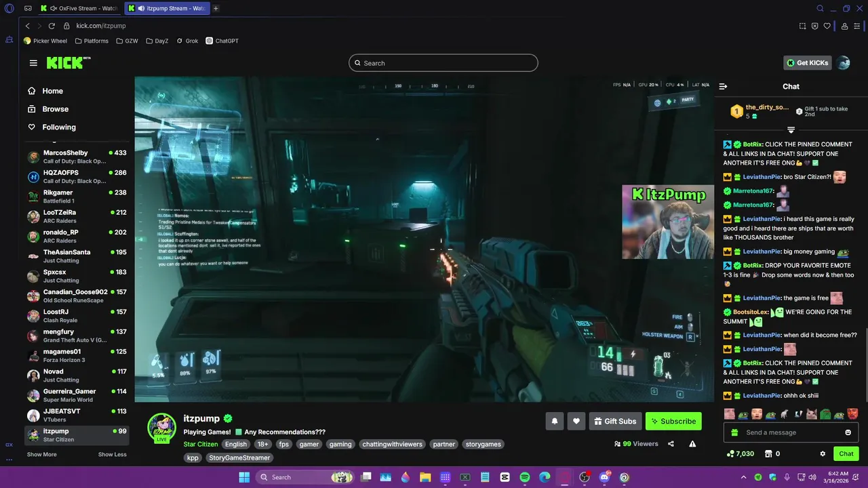The image size is (868, 488).
Task: Open the Picker Wheel bookmark
Action: [x=45, y=41]
